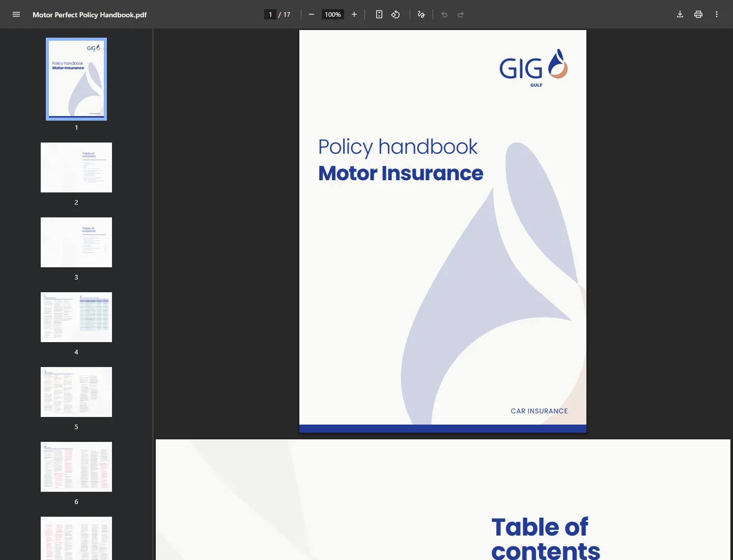Print the document
The image size is (733, 560).
tap(698, 14)
